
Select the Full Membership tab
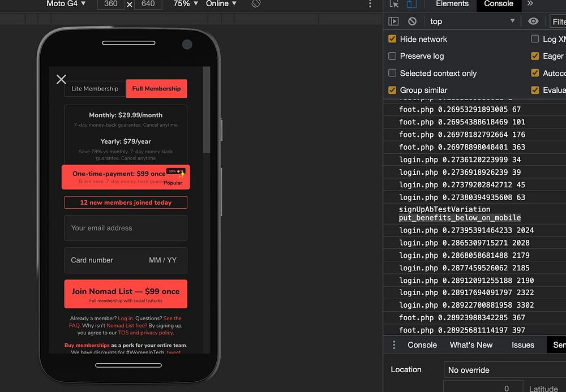coord(156,89)
